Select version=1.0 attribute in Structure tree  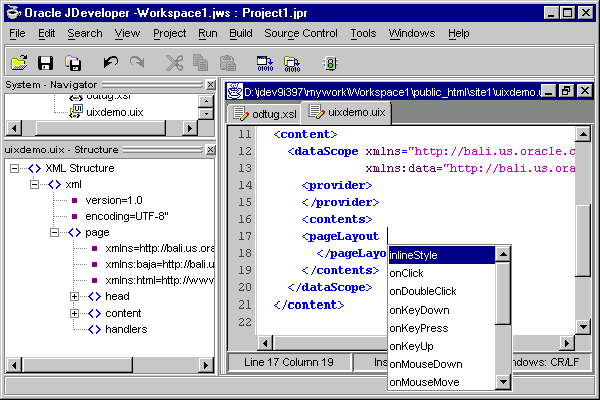click(114, 200)
